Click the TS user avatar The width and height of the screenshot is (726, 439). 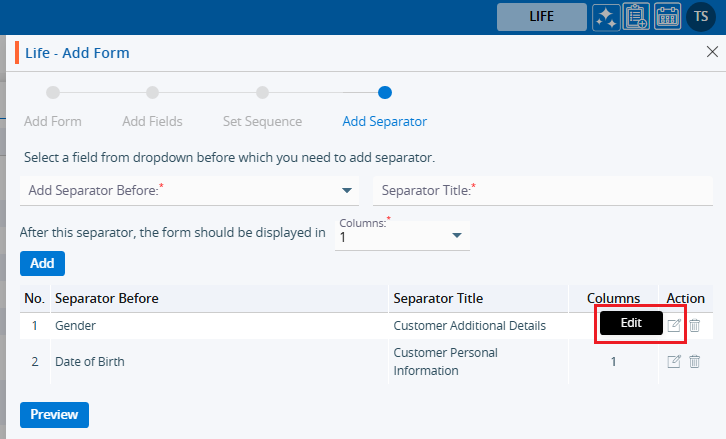(x=700, y=17)
